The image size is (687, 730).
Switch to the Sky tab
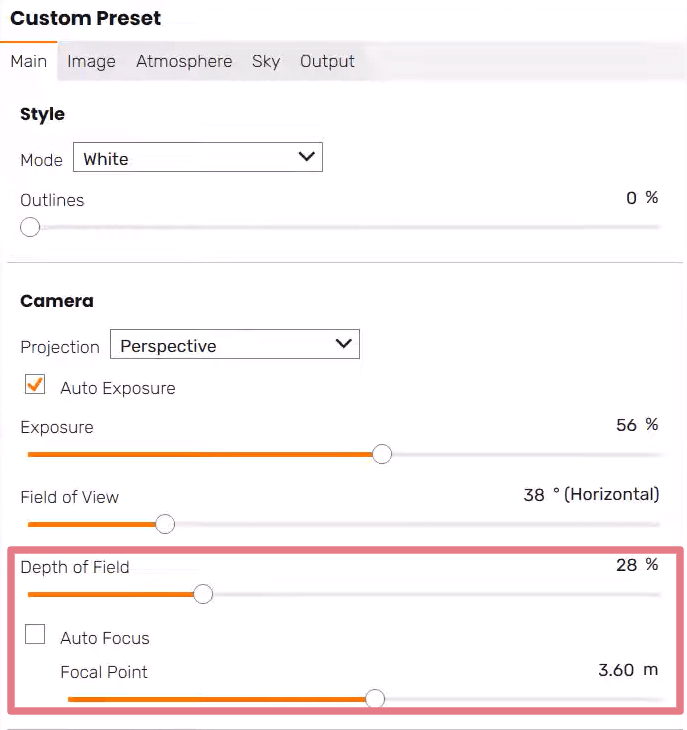click(x=266, y=61)
